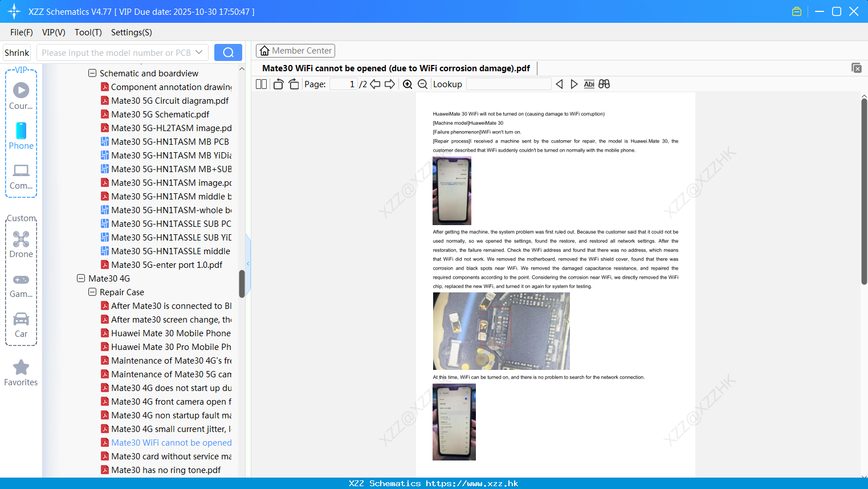Screen dimensions: 868x489
Task: Open After Mate30 is connected case
Action: pyautogui.click(x=166, y=306)
